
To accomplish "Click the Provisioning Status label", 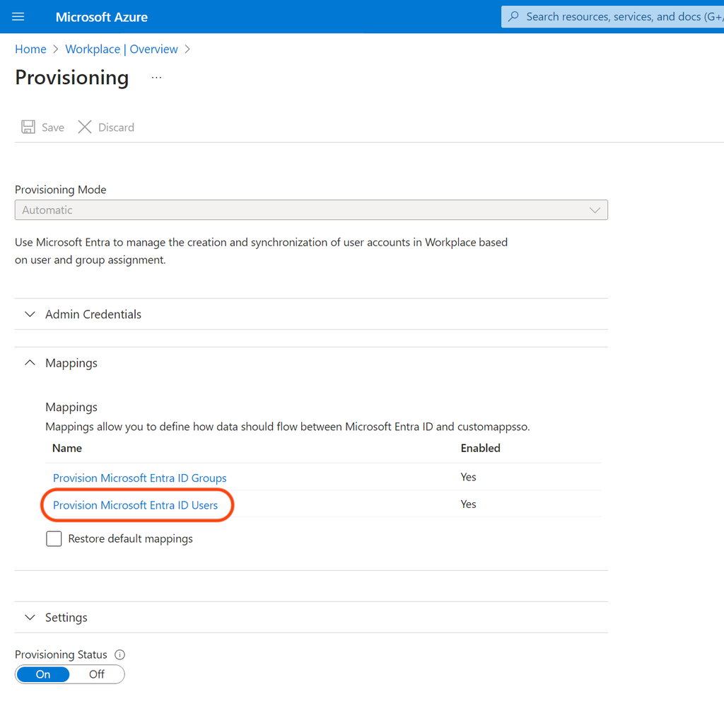I will [x=61, y=654].
